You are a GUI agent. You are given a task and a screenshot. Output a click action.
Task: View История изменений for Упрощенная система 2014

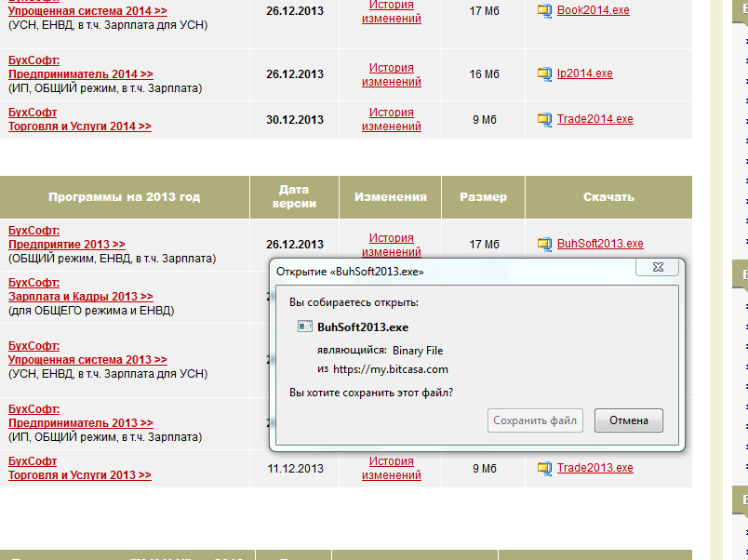click(x=391, y=11)
